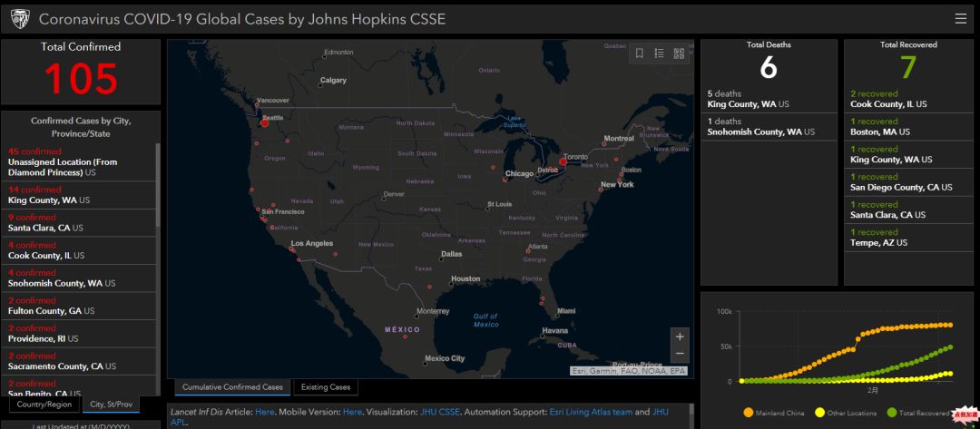Click the recovered Tempe, AZ entry
Viewport: 980px width, 429px height.
908,238
